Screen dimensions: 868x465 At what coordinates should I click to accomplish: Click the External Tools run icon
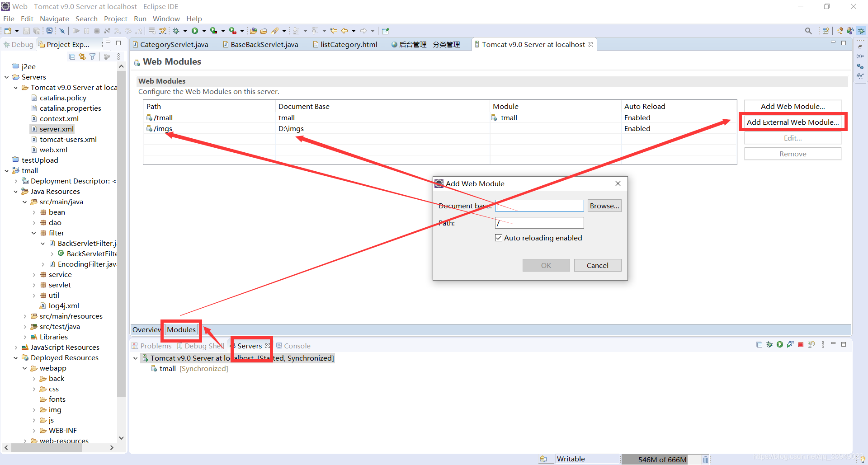(x=232, y=31)
